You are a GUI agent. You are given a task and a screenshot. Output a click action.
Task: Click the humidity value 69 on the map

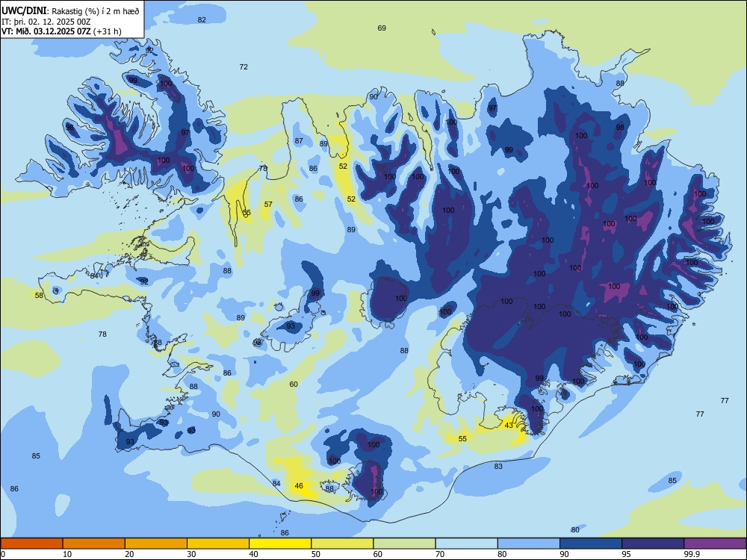[382, 28]
